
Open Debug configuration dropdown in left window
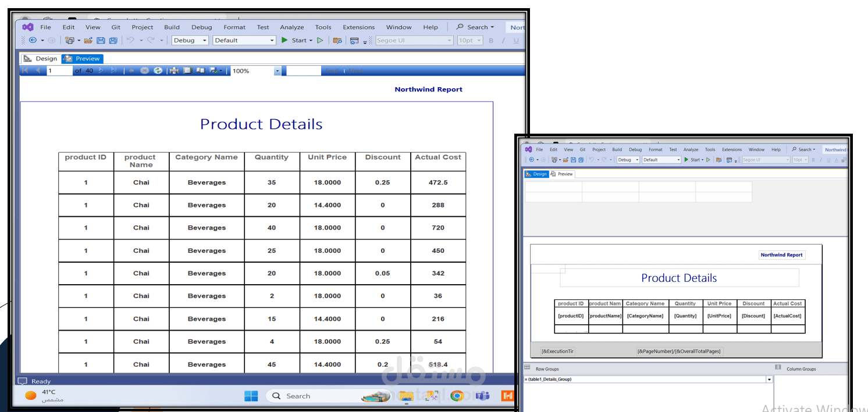coord(190,40)
